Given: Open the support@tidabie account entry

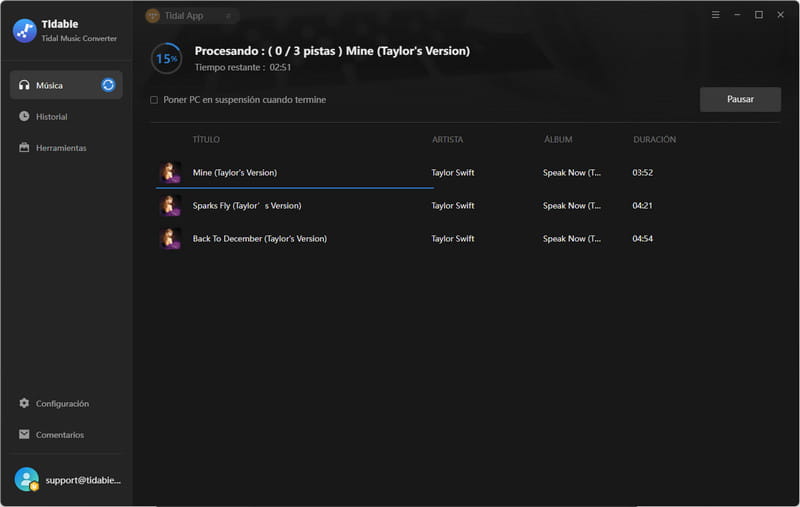Looking at the screenshot, I should click(x=83, y=480).
